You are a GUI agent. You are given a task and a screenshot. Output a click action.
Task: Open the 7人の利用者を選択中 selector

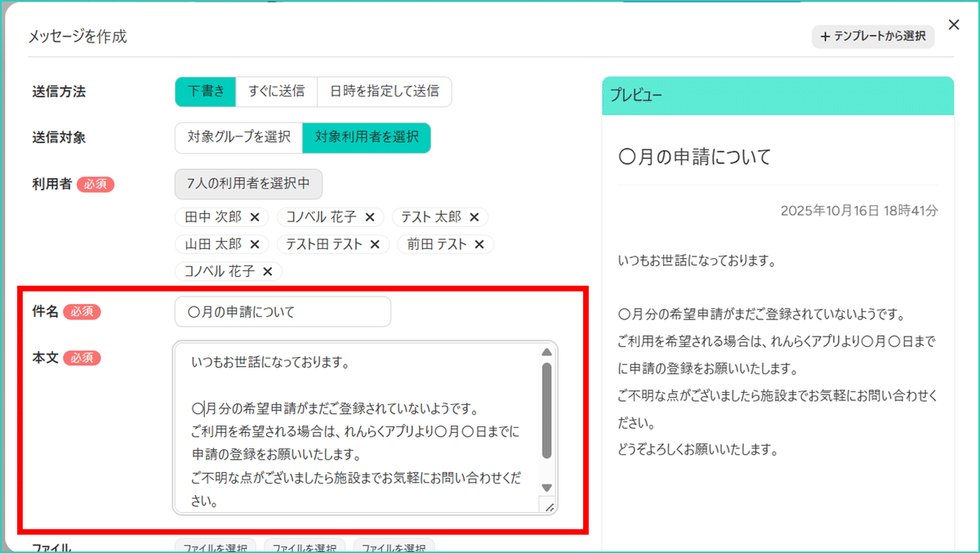pyautogui.click(x=248, y=184)
